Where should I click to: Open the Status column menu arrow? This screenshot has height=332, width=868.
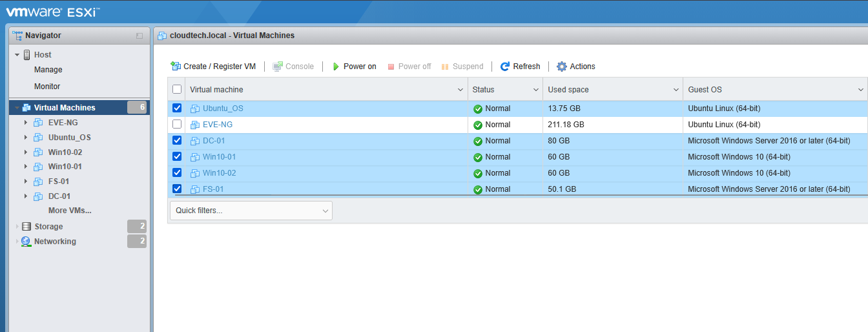[x=536, y=90]
